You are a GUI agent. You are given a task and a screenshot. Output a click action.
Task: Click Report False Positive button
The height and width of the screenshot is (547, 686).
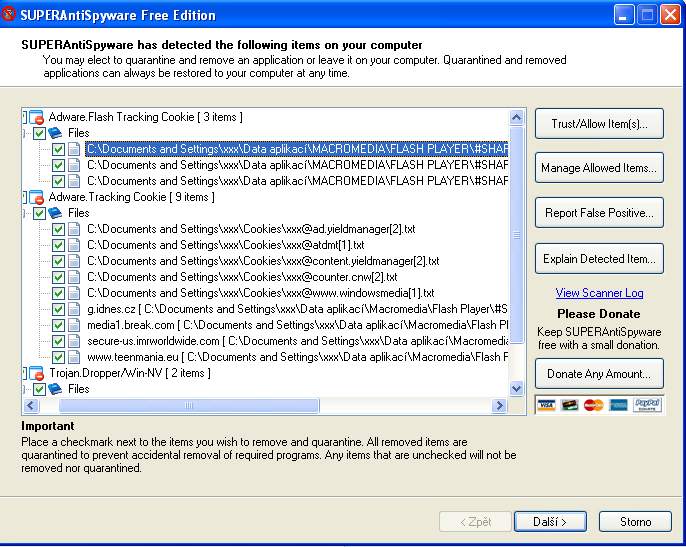pos(599,213)
